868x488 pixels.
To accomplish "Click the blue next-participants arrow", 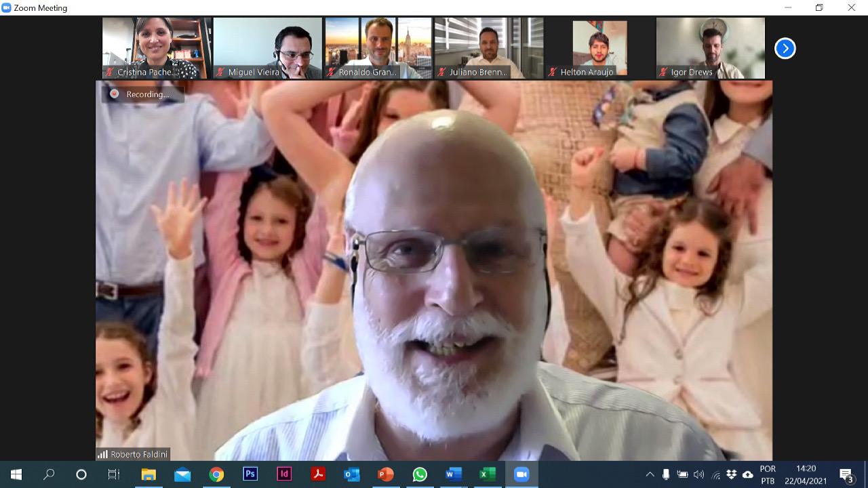I will pyautogui.click(x=785, y=49).
